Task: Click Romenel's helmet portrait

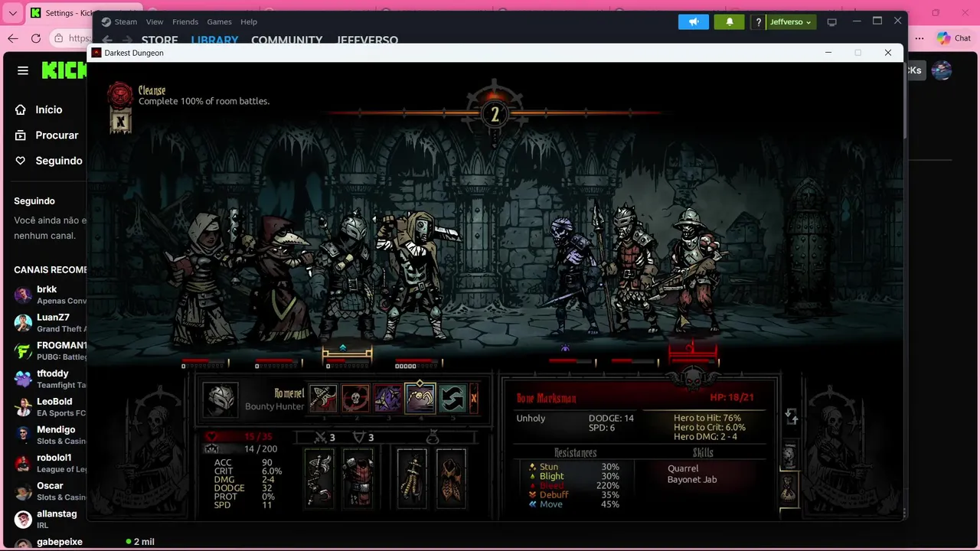Action: (220, 399)
